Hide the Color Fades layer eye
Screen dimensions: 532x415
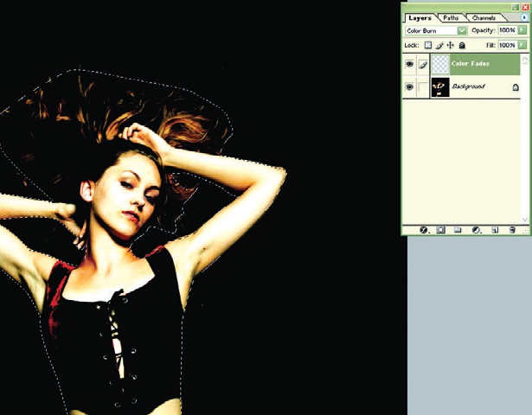(409, 64)
